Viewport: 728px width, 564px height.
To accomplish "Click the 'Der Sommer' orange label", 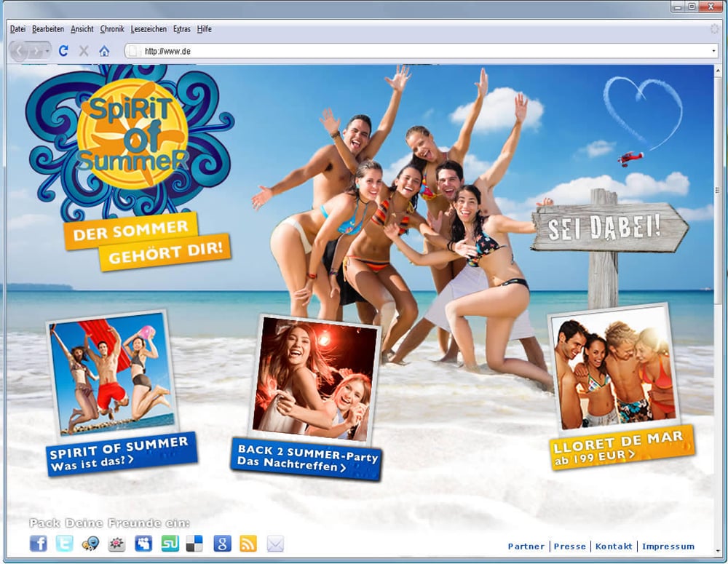I will click(x=131, y=231).
